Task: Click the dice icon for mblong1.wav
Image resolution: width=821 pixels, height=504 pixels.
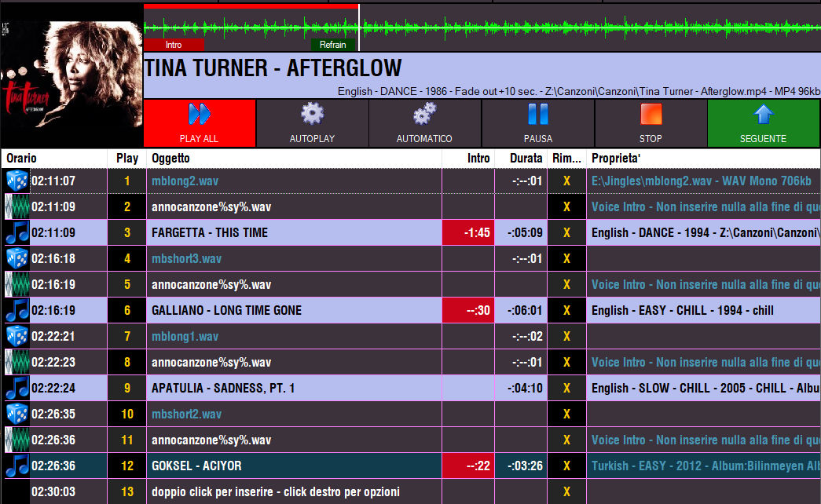Action: (x=17, y=337)
